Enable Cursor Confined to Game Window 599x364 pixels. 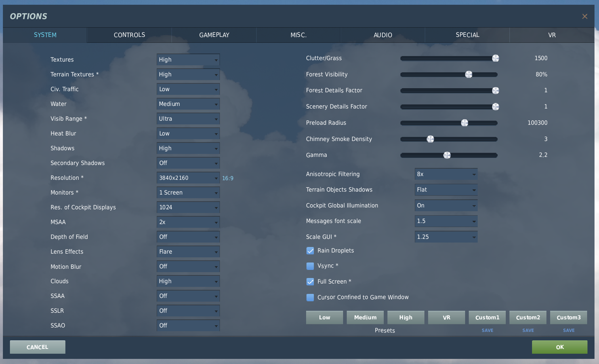point(310,297)
